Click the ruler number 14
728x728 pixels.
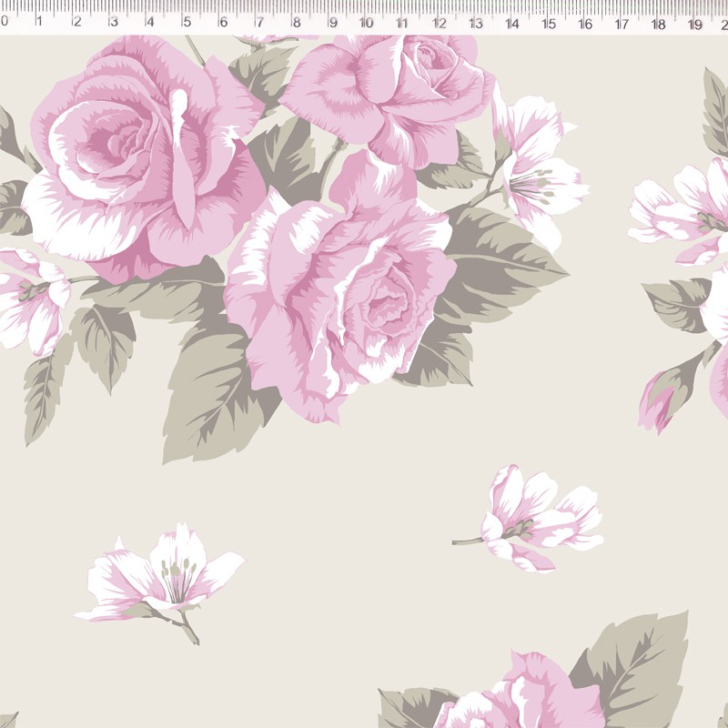pos(512,23)
